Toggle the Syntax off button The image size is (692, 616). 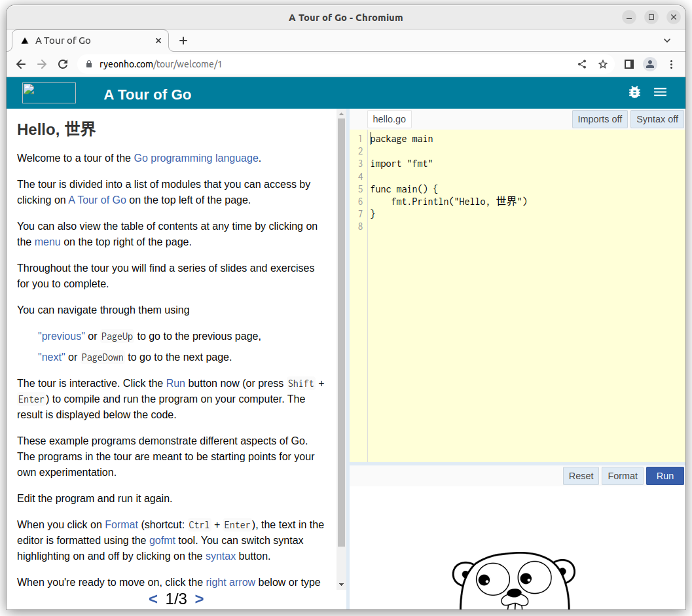[x=657, y=119]
